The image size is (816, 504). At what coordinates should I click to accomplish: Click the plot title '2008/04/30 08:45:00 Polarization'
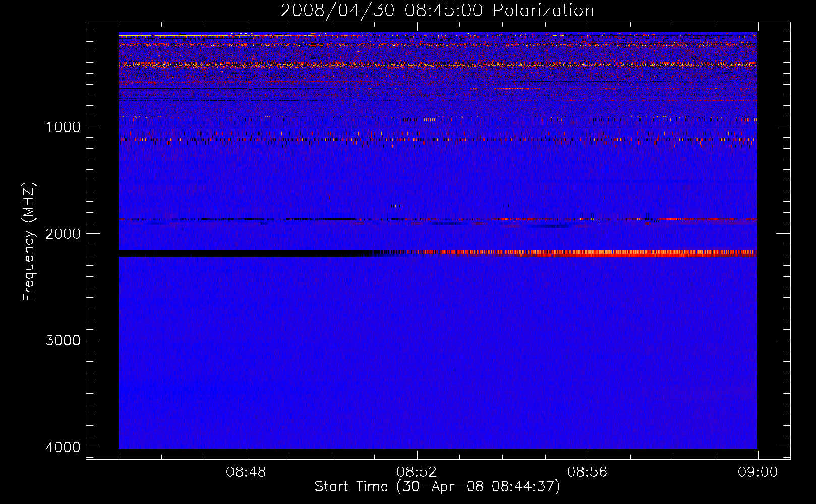pos(437,11)
